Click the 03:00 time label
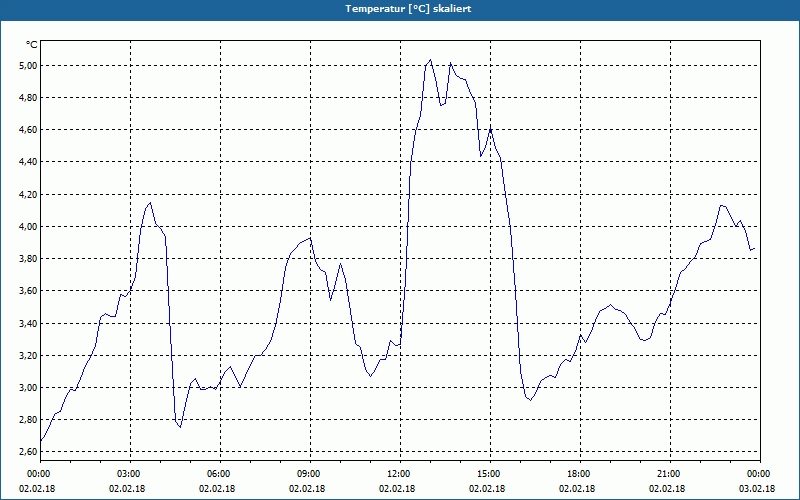Image resolution: width=800 pixels, height=500 pixels. click(130, 474)
